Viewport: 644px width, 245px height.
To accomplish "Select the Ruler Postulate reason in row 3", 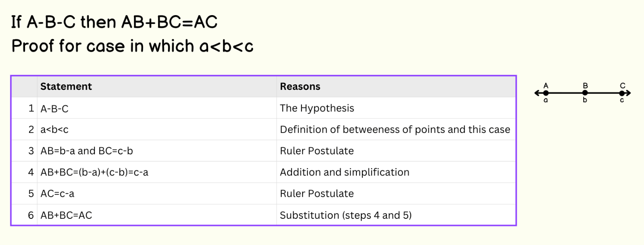I will pos(317,151).
